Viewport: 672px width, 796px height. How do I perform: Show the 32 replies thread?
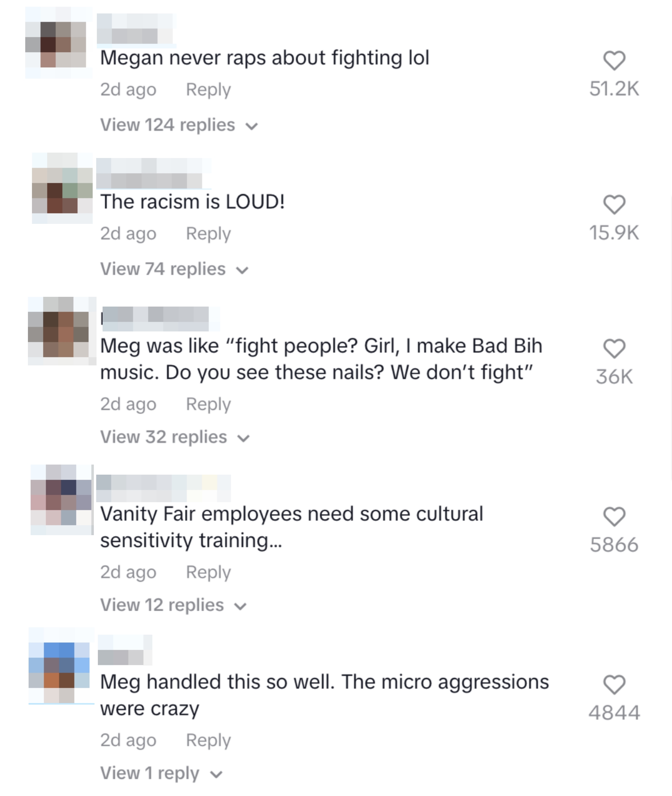click(x=175, y=437)
